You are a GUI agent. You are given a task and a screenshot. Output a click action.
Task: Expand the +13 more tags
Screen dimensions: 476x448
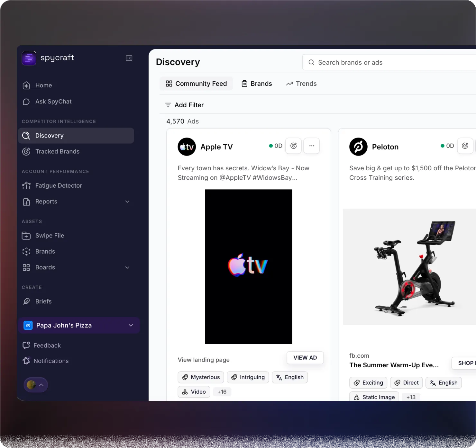pos(411,397)
